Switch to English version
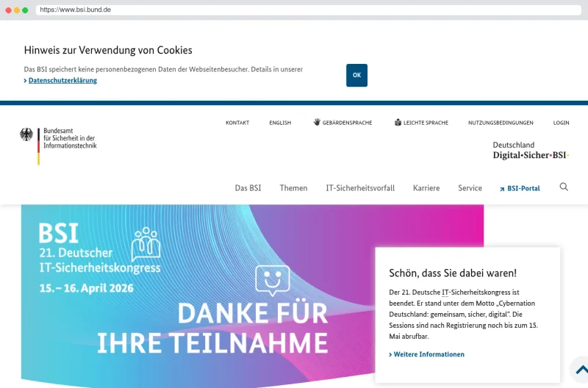 click(280, 123)
